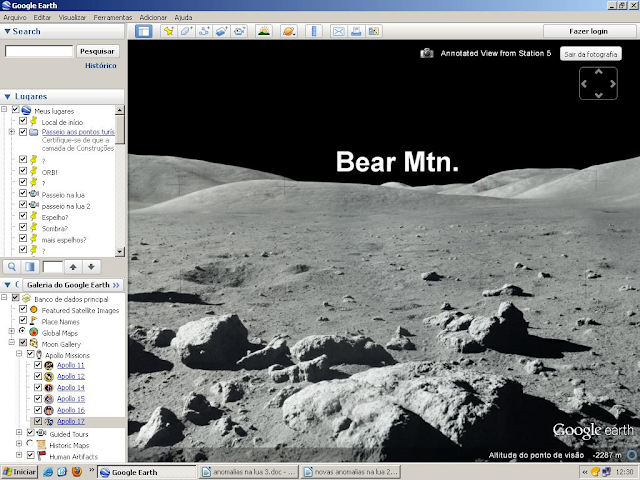
Task: Pan the photo view to the left
Action: pyautogui.click(x=584, y=84)
